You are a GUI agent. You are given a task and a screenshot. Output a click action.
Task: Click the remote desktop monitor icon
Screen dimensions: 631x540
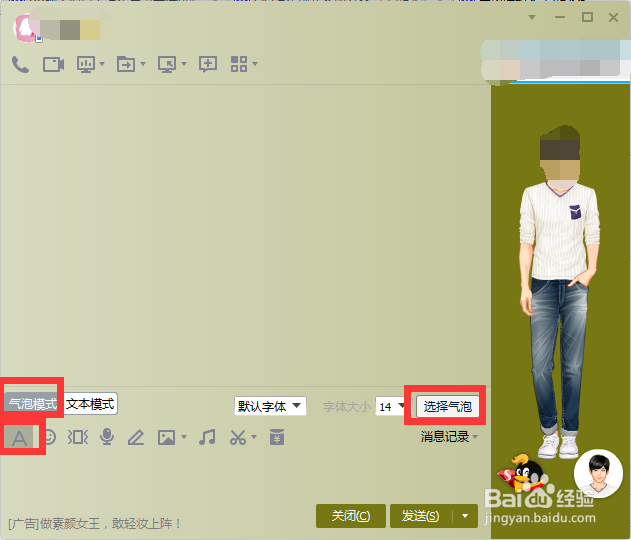coord(167,64)
